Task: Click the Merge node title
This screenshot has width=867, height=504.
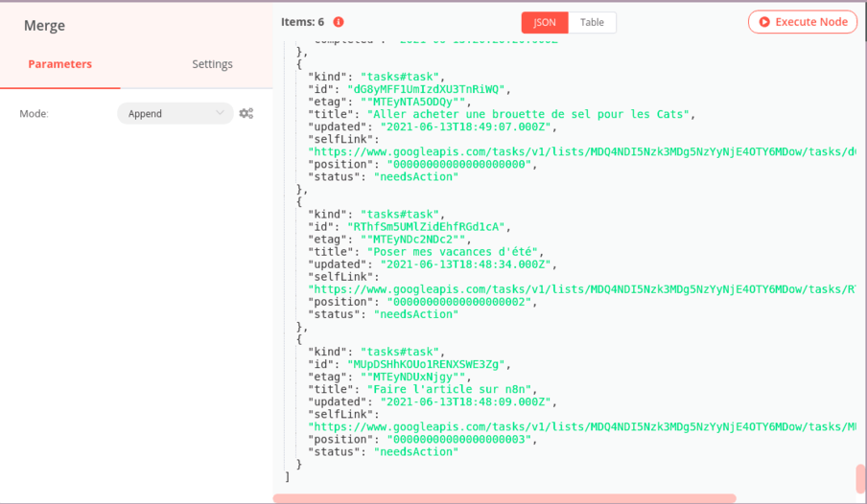Action: [43, 26]
